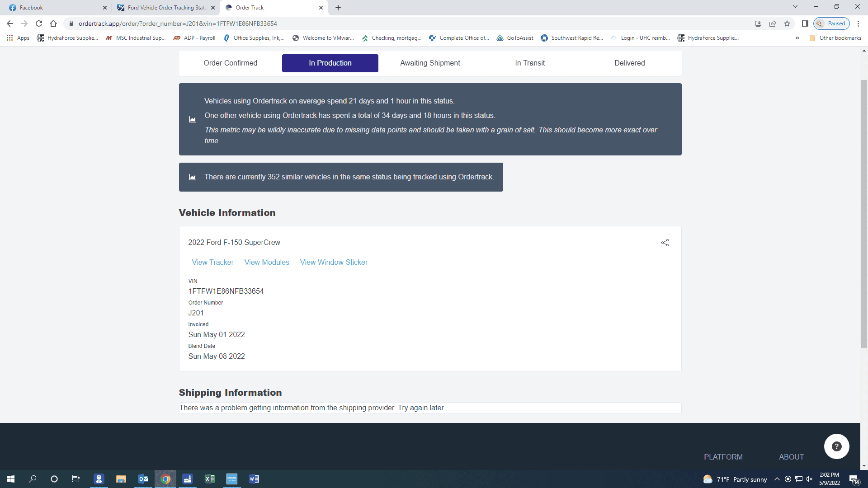Screen dimensions: 868x488
Task: Show hidden system tray icons
Action: [x=777, y=479]
